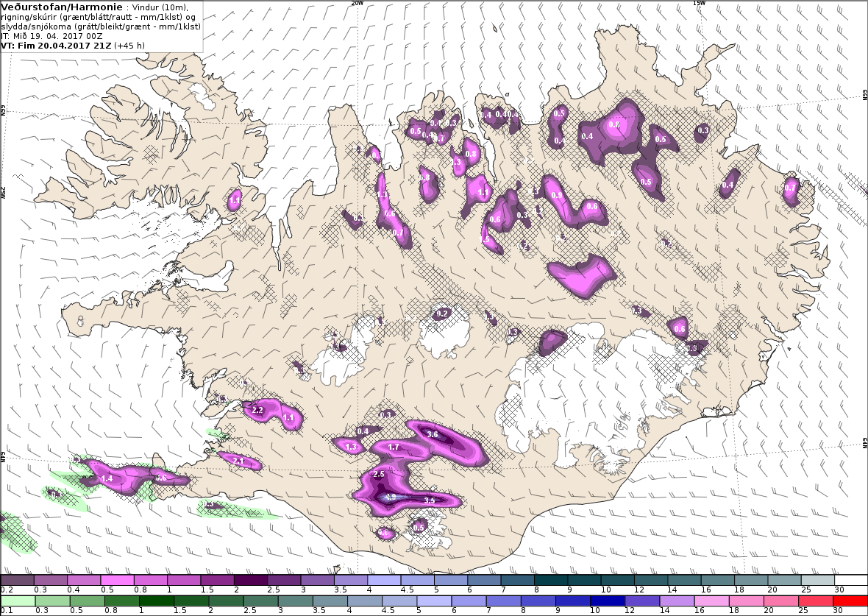This screenshot has height=616, width=868.
Task: Click the palest green 0.1 legend swatch
Action: click(18, 601)
